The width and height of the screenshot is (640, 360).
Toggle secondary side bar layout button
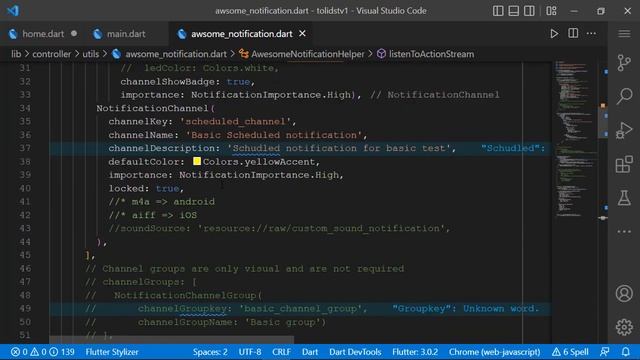tap(529, 11)
